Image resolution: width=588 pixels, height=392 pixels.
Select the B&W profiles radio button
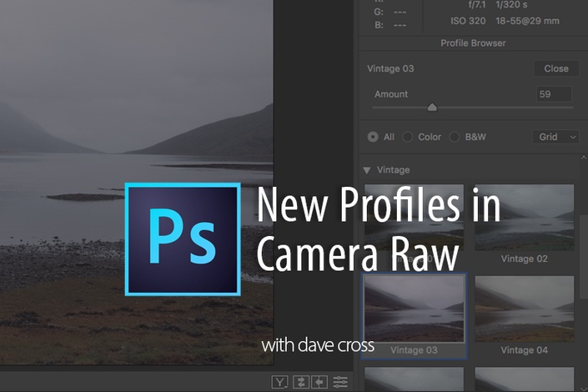point(454,137)
